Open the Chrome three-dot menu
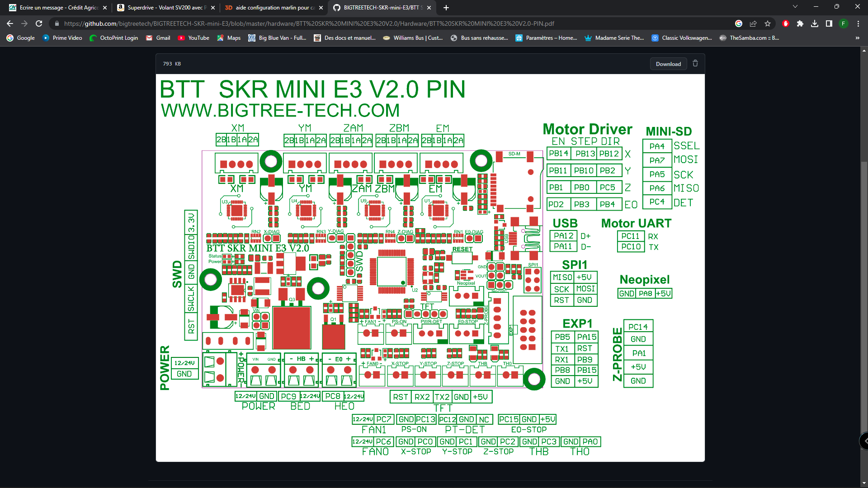This screenshot has width=868, height=488. (858, 23)
